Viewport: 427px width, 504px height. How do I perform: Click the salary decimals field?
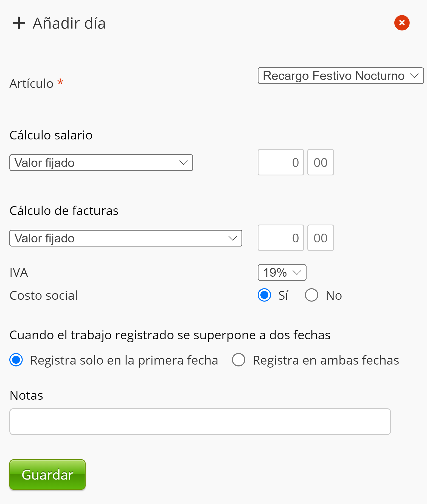coord(321,163)
